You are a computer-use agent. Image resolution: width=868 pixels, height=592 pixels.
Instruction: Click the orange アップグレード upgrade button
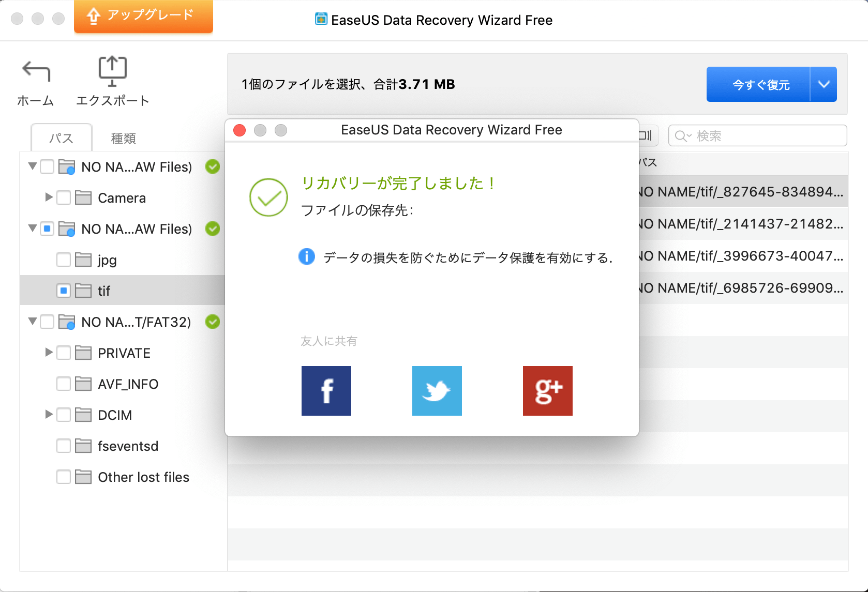click(143, 16)
